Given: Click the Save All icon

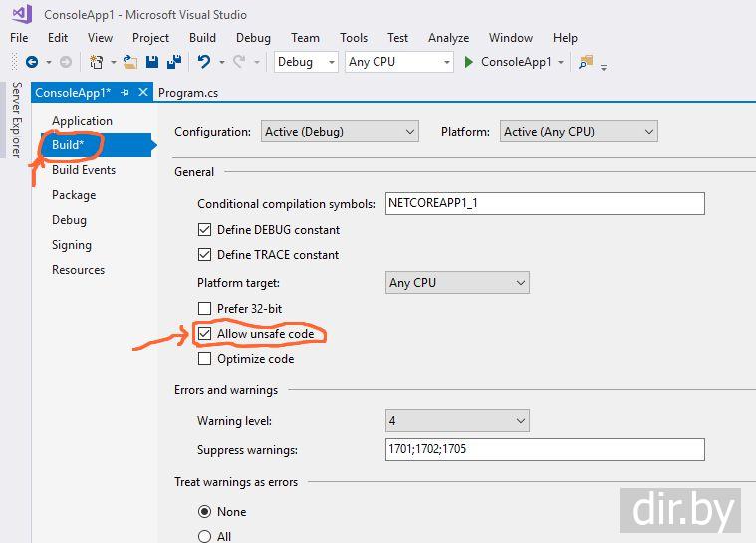Looking at the screenshot, I should pos(173,62).
